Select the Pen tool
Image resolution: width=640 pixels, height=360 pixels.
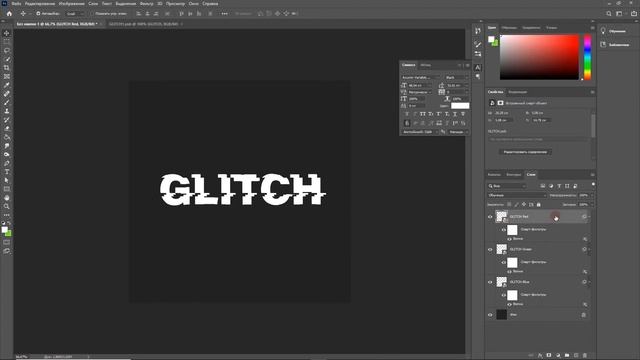[7, 163]
